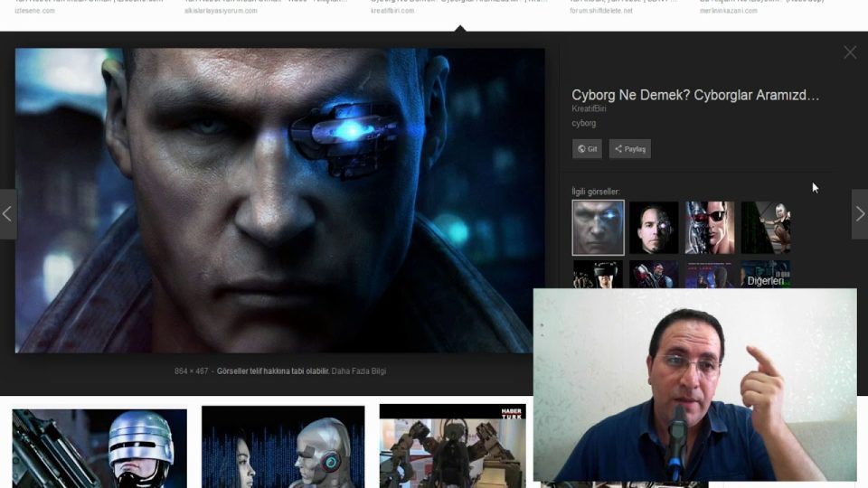Open Haber Türk robot search result image

[x=453, y=446]
